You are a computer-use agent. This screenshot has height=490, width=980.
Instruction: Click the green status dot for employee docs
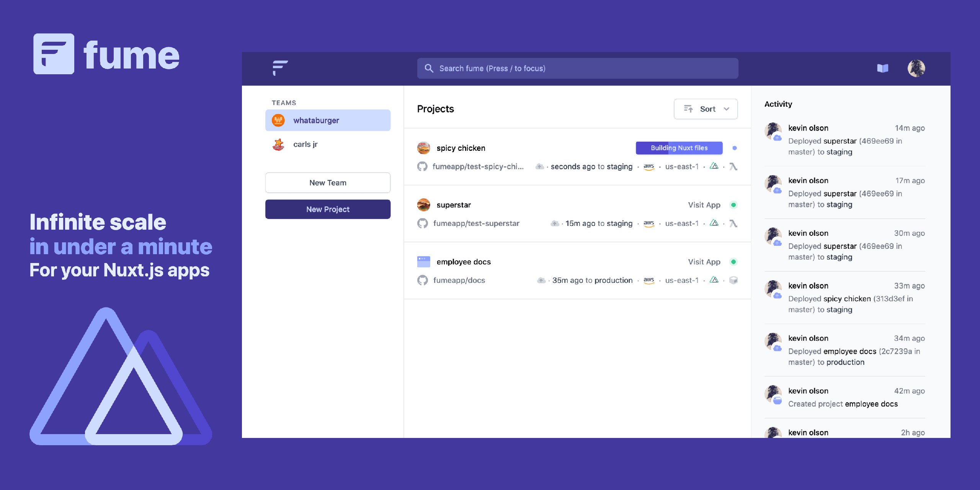[x=733, y=262]
